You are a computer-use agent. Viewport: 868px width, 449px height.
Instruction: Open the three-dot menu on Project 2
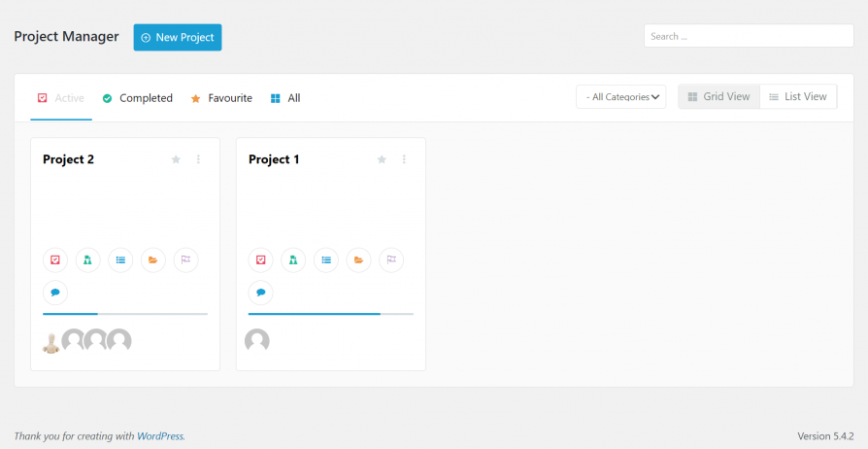pyautogui.click(x=199, y=159)
